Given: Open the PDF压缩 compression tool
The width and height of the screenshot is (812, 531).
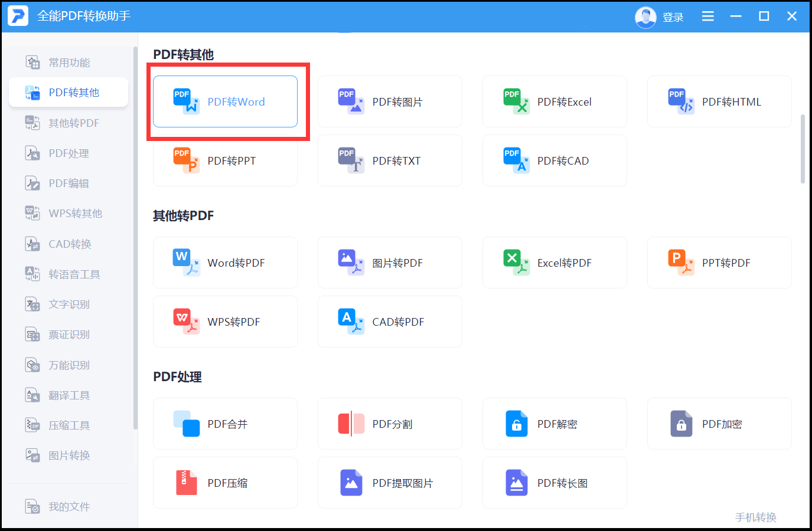Looking at the screenshot, I should (225, 483).
